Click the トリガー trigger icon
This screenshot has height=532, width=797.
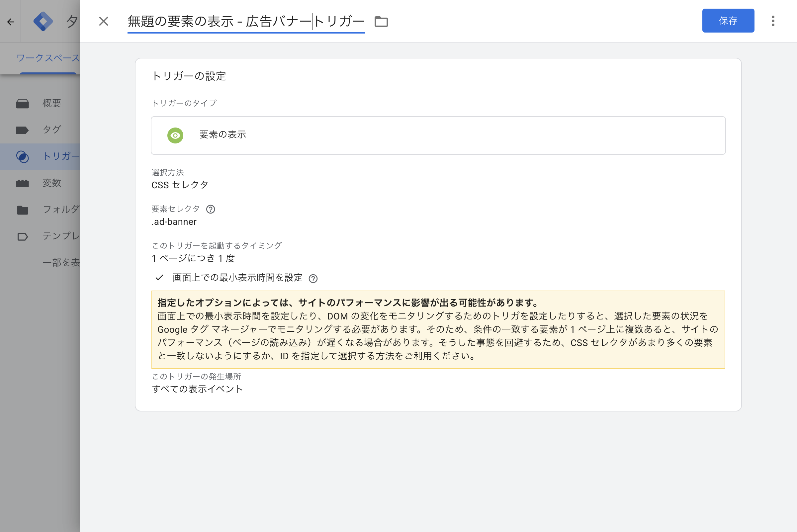point(22,156)
